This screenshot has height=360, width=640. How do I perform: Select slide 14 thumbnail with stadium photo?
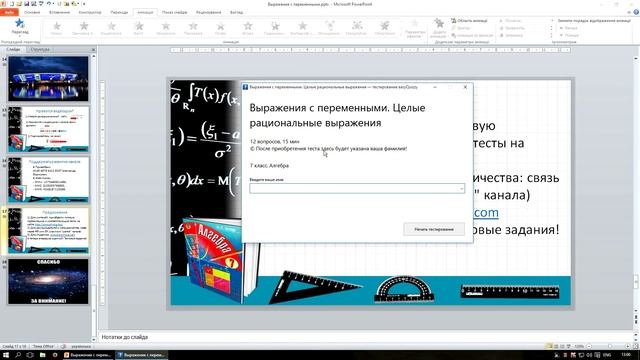(x=48, y=79)
